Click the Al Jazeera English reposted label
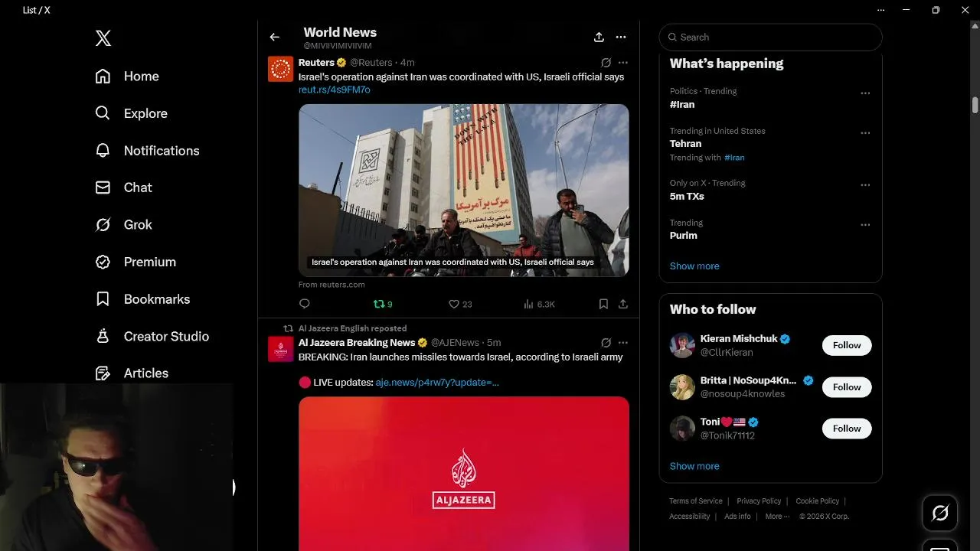Viewport: 980px width, 551px height. [352, 328]
